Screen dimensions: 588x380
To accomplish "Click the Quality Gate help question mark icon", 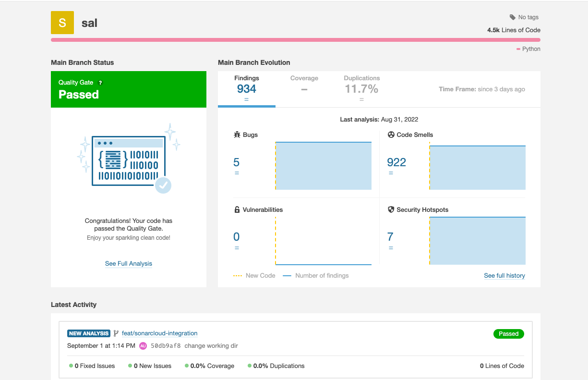I will pyautogui.click(x=100, y=83).
